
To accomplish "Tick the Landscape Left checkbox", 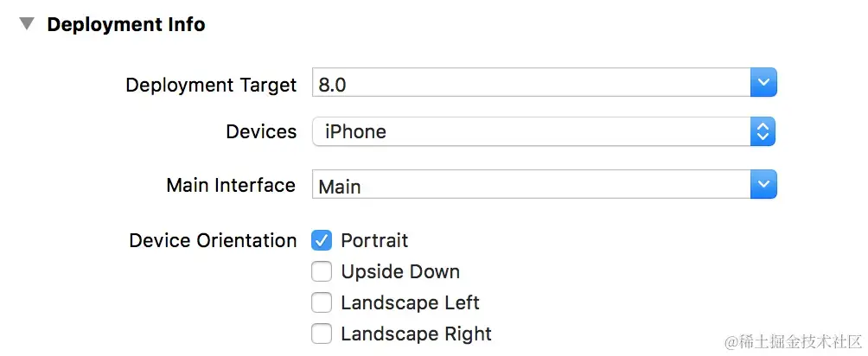I will [322, 302].
